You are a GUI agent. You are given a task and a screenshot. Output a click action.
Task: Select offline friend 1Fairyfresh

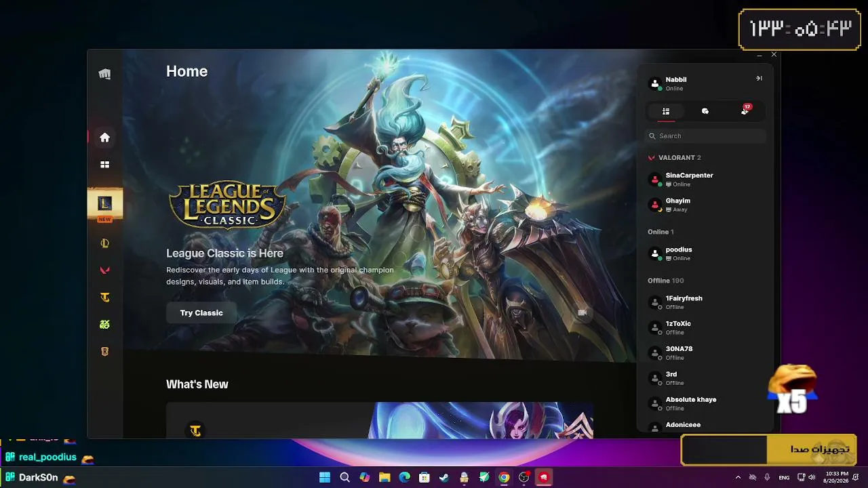[x=705, y=302]
